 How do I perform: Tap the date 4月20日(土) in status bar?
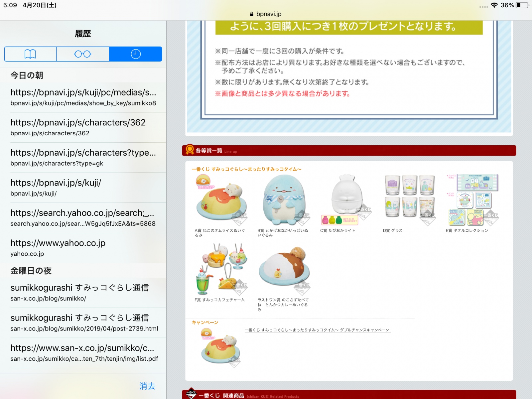pyautogui.click(x=40, y=5)
